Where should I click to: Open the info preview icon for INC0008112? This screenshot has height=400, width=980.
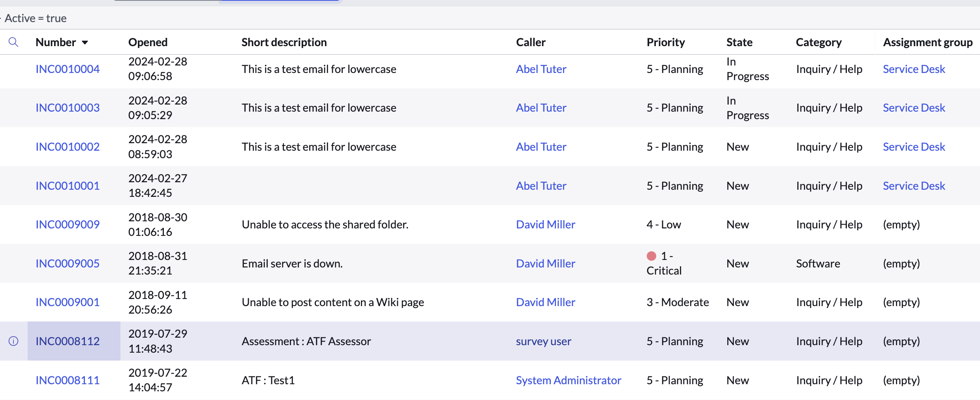coord(13,341)
